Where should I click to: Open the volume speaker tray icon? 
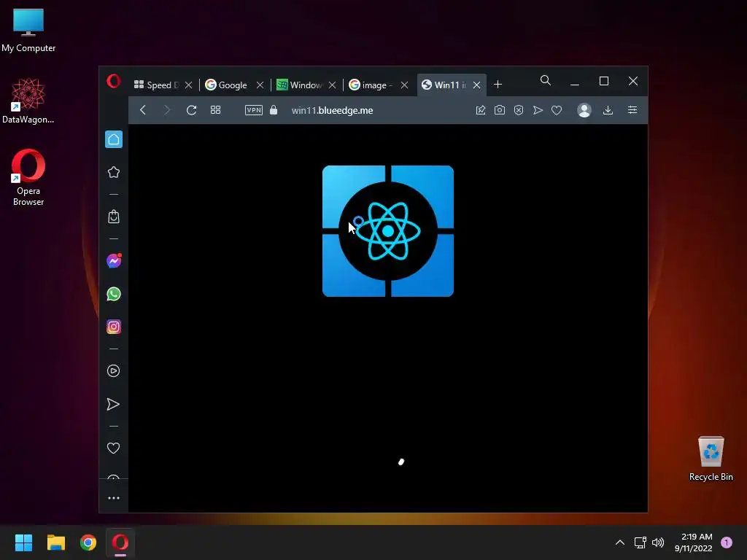658,542
